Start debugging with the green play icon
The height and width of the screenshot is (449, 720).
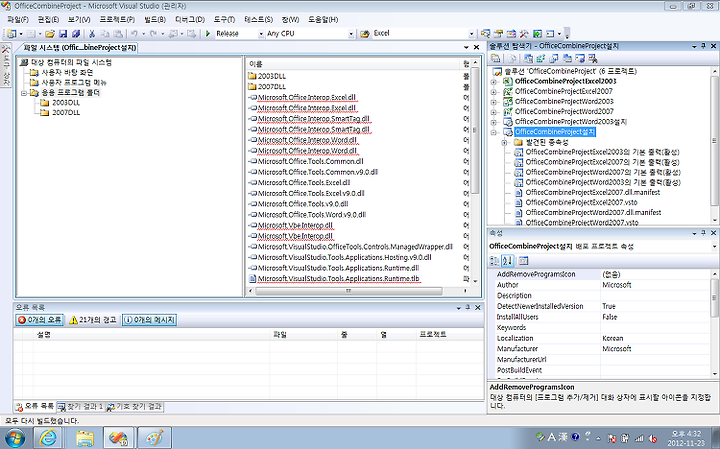coord(208,34)
